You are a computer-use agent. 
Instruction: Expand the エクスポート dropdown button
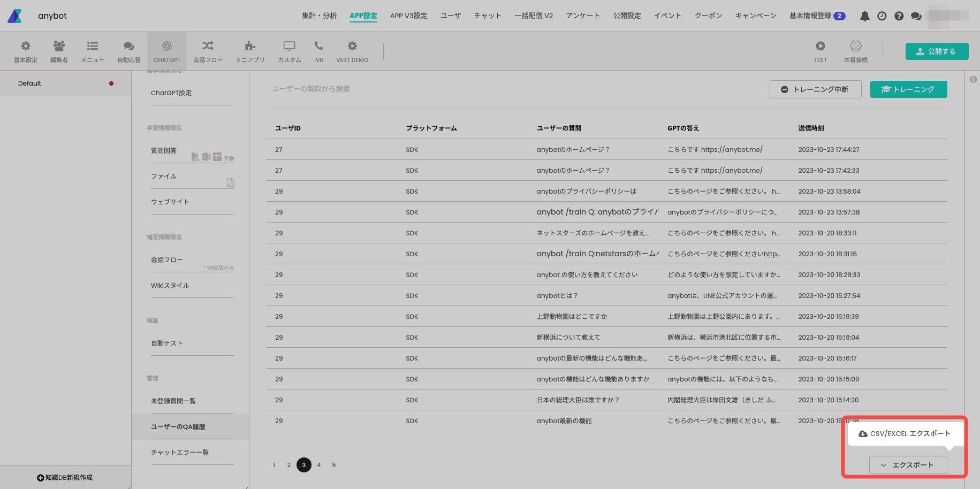[908, 465]
